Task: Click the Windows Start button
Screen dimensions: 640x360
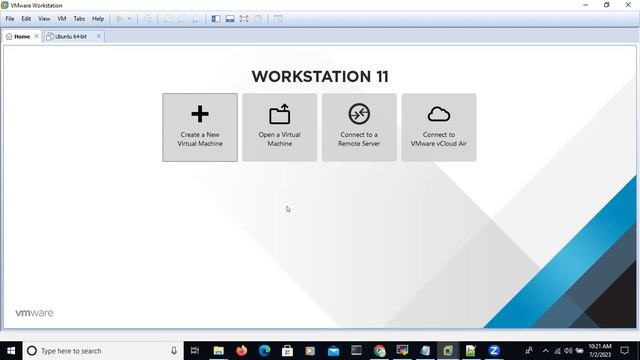Action: tap(11, 351)
